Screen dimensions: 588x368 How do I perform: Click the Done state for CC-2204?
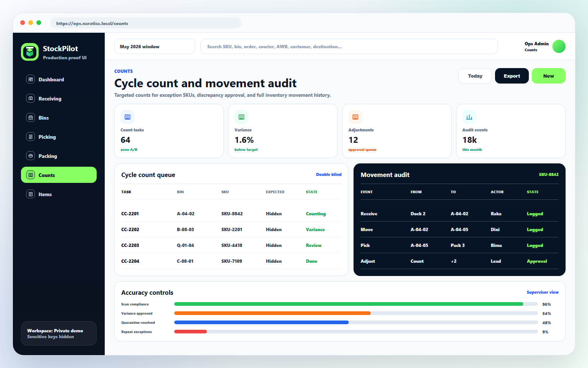coord(311,261)
